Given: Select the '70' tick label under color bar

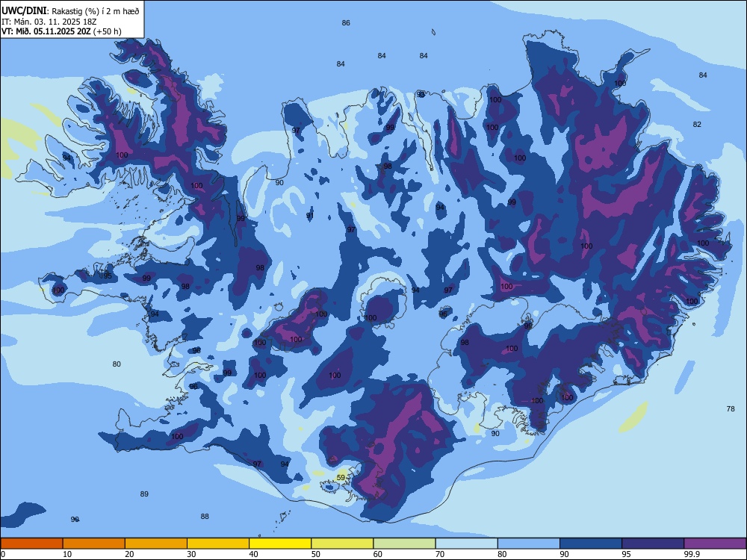Looking at the screenshot, I should 440,554.
